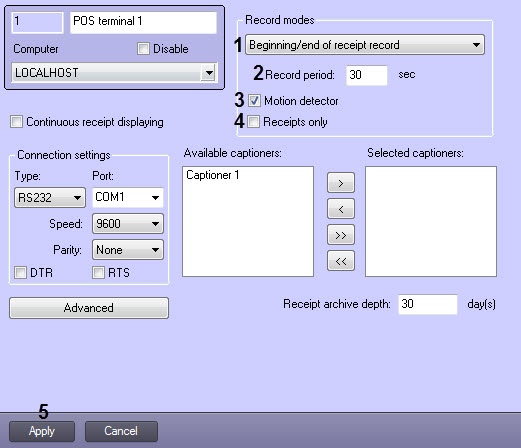Remove all captioners with << button
The height and width of the screenshot is (448, 521).
coord(341,261)
